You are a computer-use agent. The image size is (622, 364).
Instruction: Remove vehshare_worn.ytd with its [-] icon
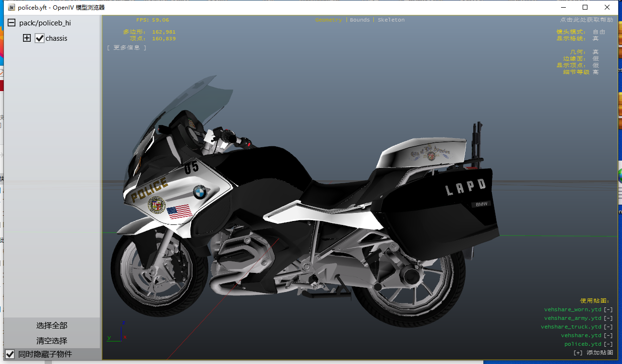608,310
